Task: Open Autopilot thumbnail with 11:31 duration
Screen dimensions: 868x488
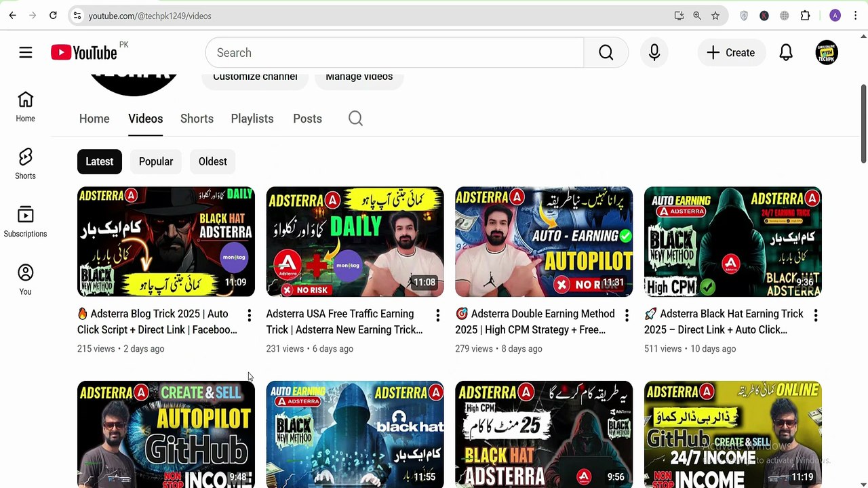Action: pos(544,242)
